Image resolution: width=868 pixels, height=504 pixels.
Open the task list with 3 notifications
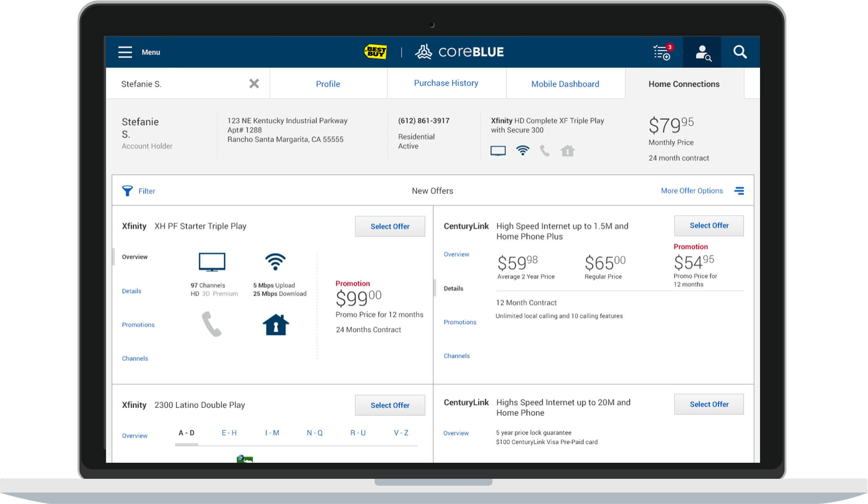(x=663, y=52)
